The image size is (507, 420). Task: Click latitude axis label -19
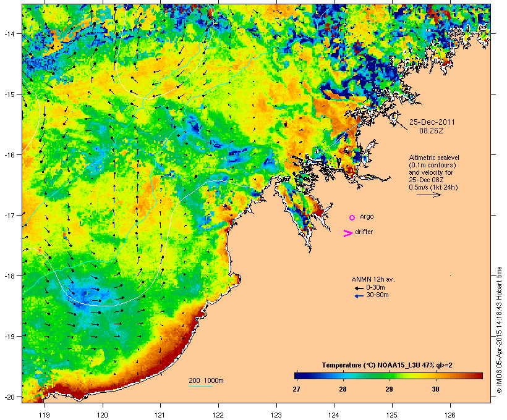coord(9,337)
